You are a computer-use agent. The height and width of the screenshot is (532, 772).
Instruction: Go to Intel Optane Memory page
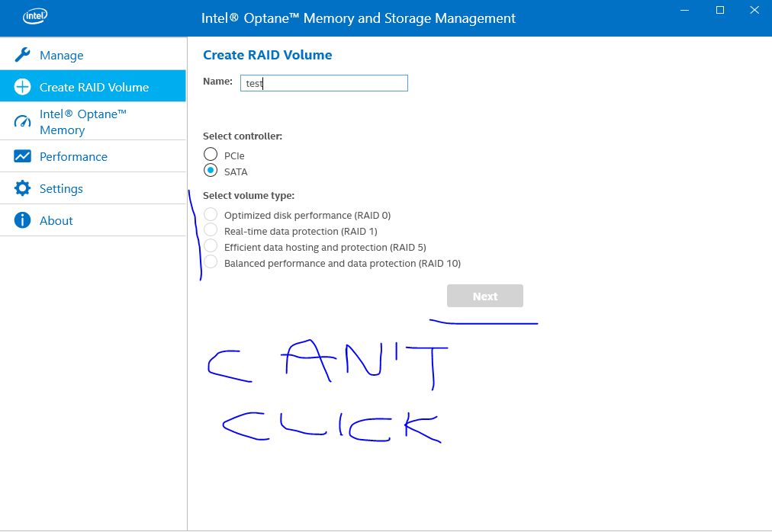(x=93, y=121)
